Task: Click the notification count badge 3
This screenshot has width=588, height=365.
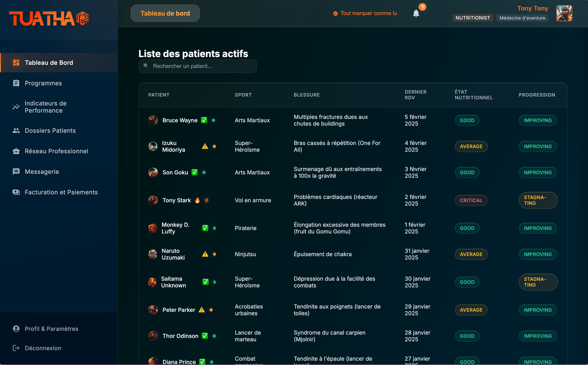Action: tap(422, 7)
